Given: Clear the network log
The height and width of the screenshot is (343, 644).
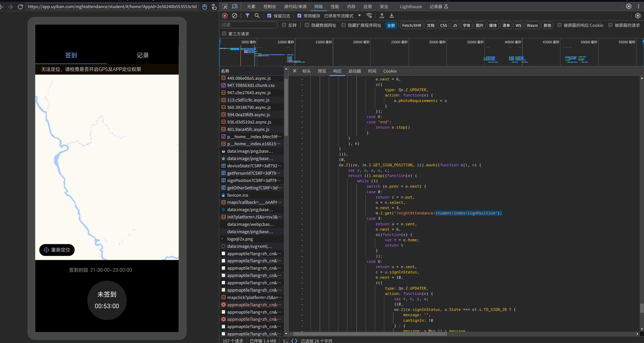Looking at the screenshot, I should (234, 16).
